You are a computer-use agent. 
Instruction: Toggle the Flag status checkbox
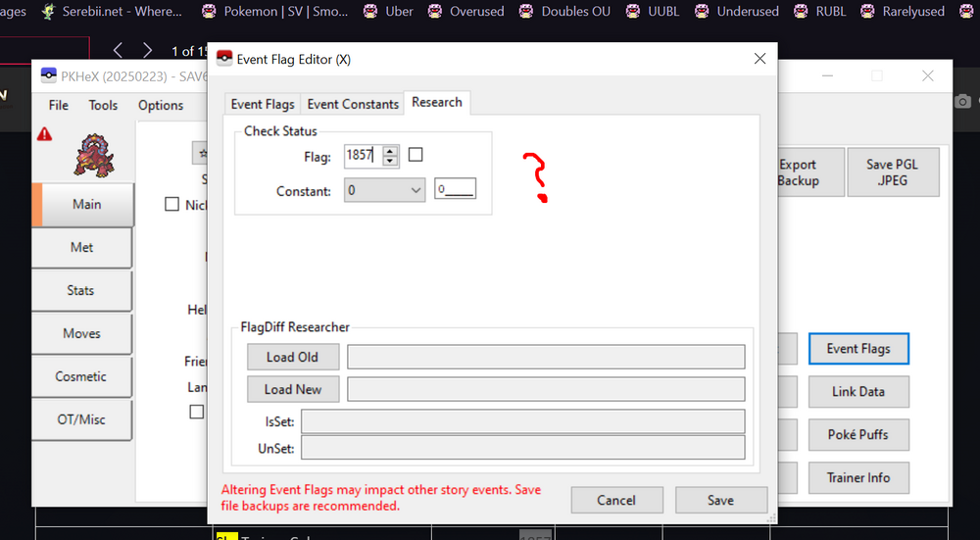(x=416, y=155)
